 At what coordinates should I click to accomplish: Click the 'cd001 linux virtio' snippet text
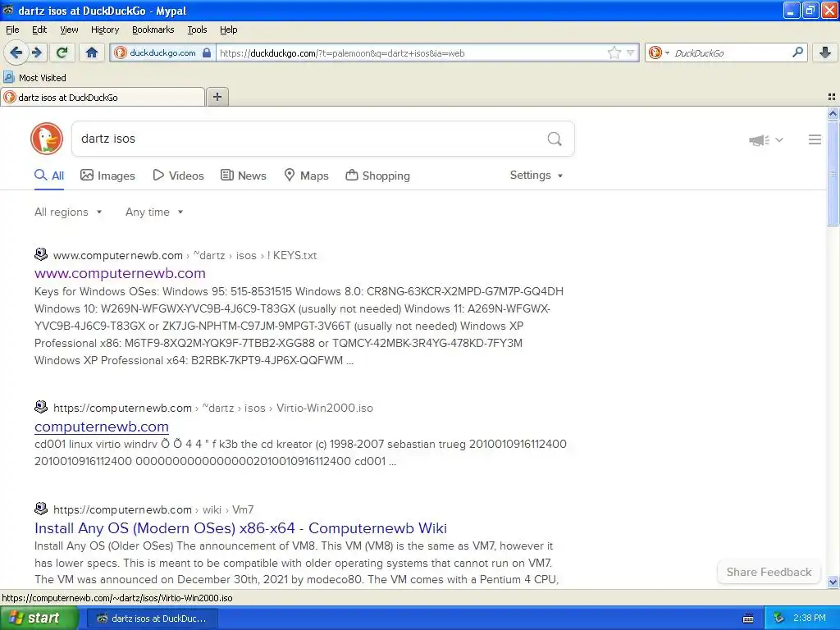(x=300, y=453)
